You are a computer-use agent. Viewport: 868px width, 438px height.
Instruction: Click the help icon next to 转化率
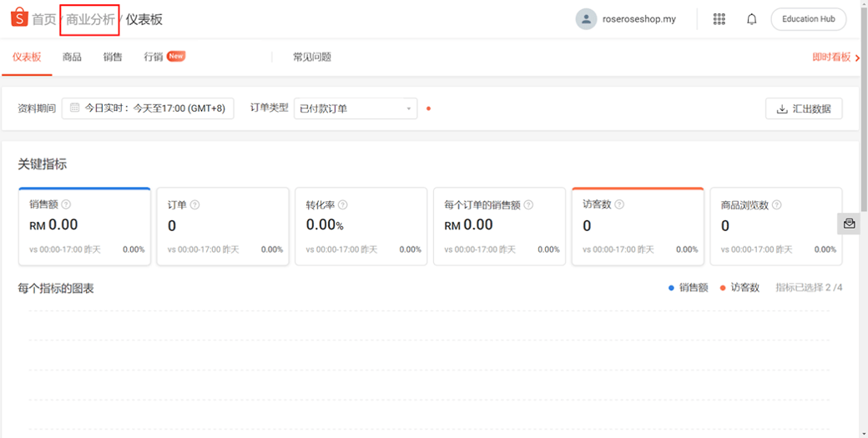pos(342,204)
